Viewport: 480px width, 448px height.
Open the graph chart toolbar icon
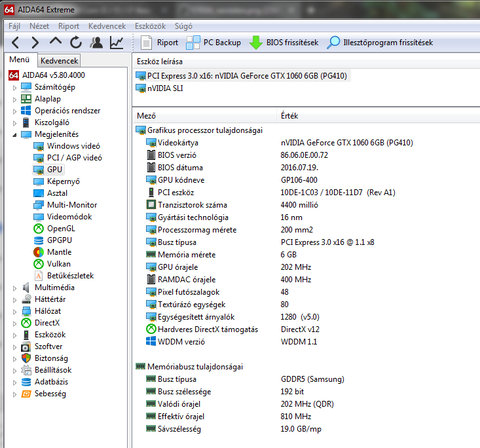point(117,42)
